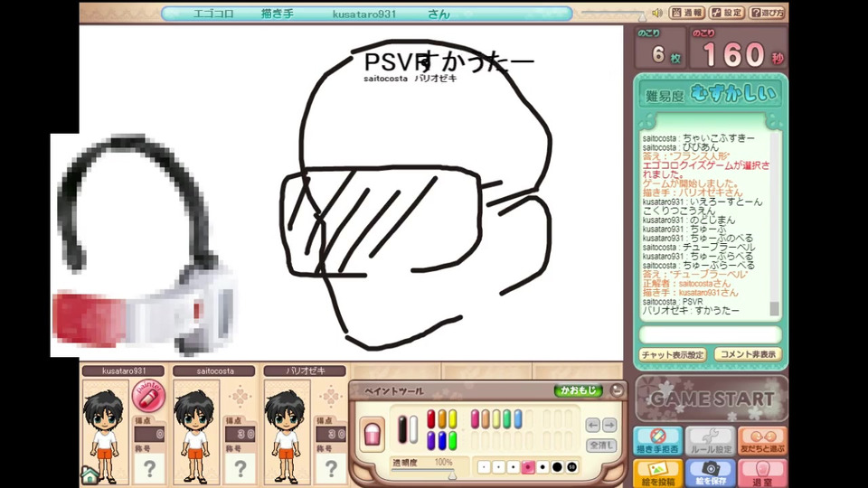Click 絵を保存 camera to save picture
The height and width of the screenshot is (488, 868).
point(711,474)
